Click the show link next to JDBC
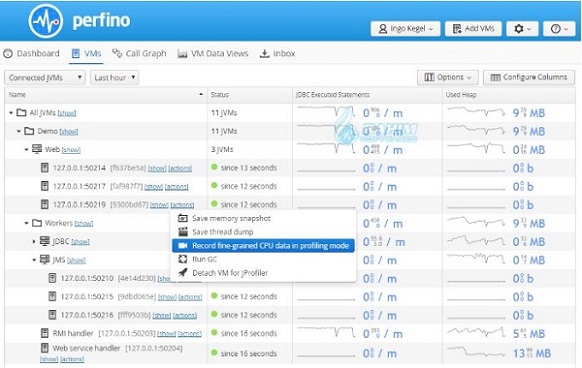The height and width of the screenshot is (368, 582). pyautogui.click(x=80, y=242)
